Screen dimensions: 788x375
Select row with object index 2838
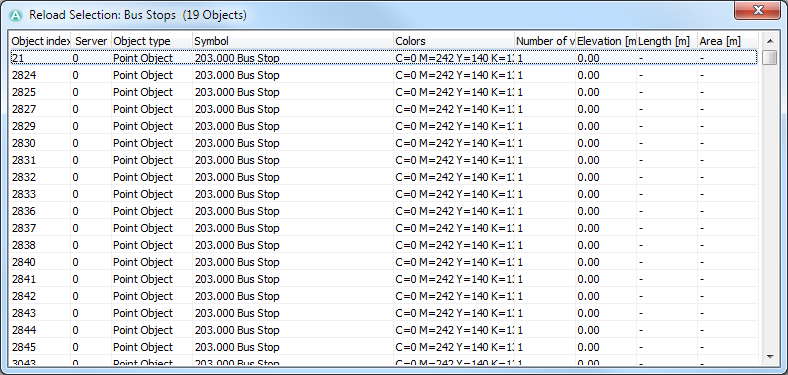pyautogui.click(x=383, y=245)
